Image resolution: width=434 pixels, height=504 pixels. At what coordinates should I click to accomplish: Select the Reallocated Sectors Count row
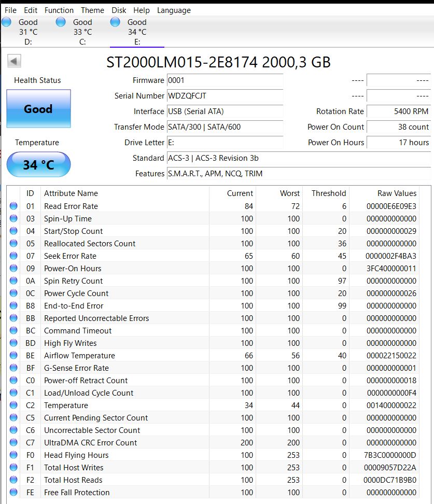point(90,244)
